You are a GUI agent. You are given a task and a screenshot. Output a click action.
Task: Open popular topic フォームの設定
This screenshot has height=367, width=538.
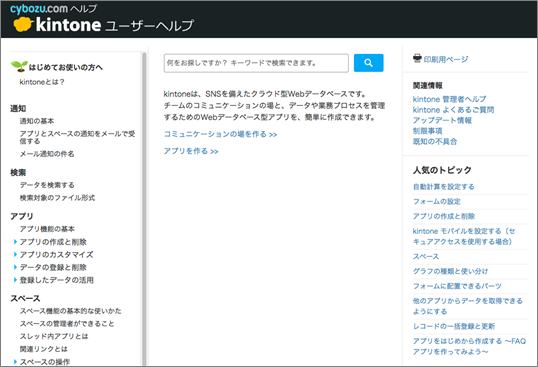pos(436,201)
